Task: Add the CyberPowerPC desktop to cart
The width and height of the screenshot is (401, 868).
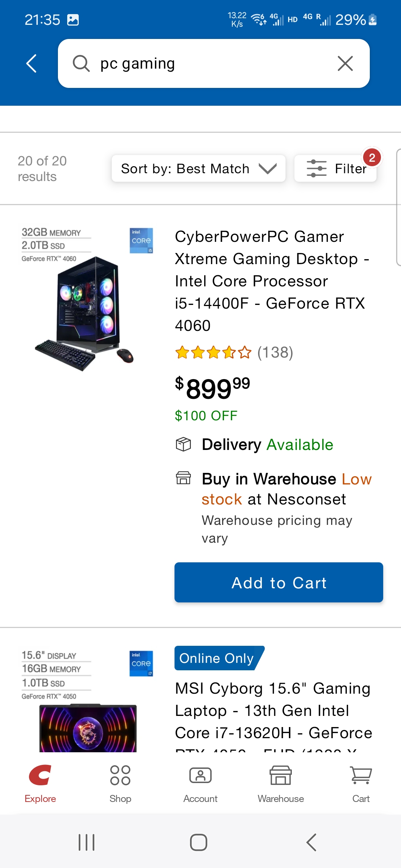Action: pyautogui.click(x=278, y=582)
